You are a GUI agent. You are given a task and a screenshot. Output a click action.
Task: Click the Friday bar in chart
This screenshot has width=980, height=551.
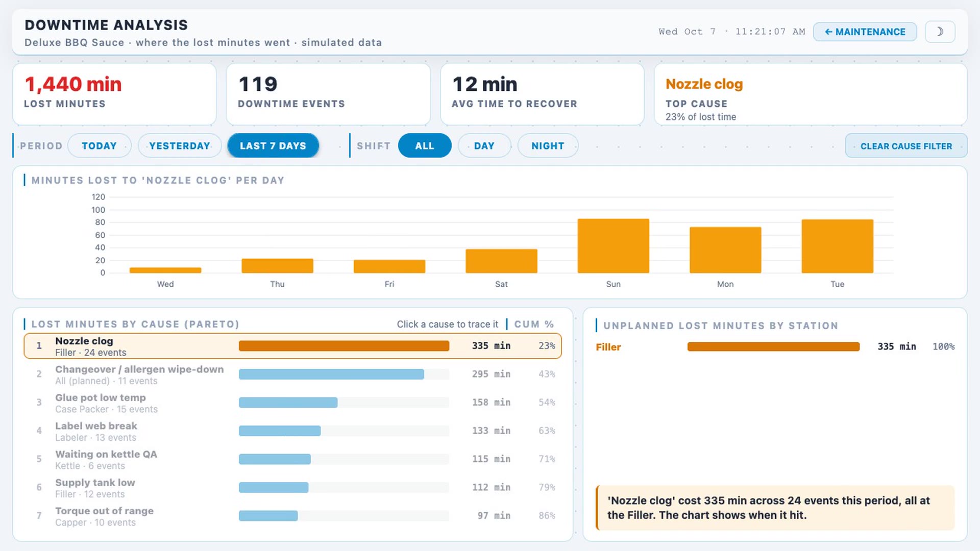coord(389,266)
